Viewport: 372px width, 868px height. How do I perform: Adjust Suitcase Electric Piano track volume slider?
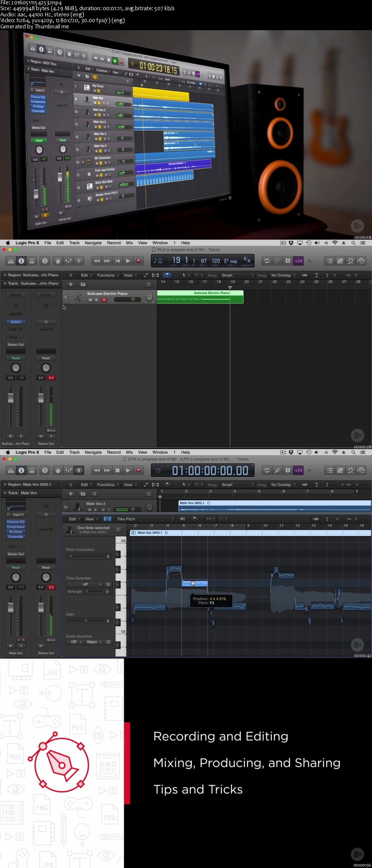[x=127, y=300]
